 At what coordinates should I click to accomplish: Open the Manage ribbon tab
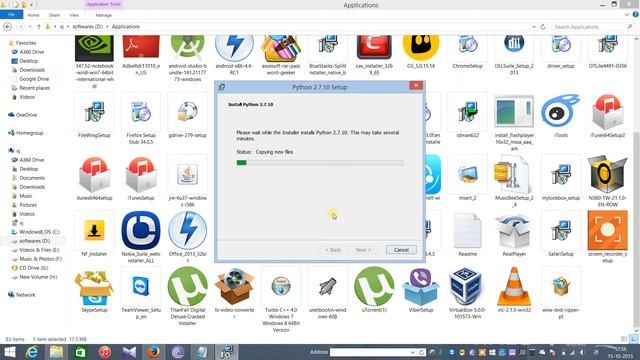103,15
